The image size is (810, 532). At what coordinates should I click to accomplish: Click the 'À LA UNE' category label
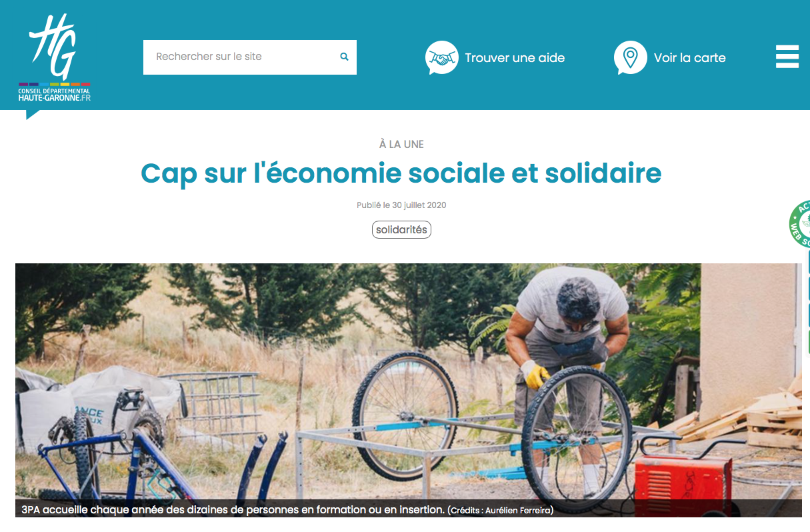click(x=401, y=144)
